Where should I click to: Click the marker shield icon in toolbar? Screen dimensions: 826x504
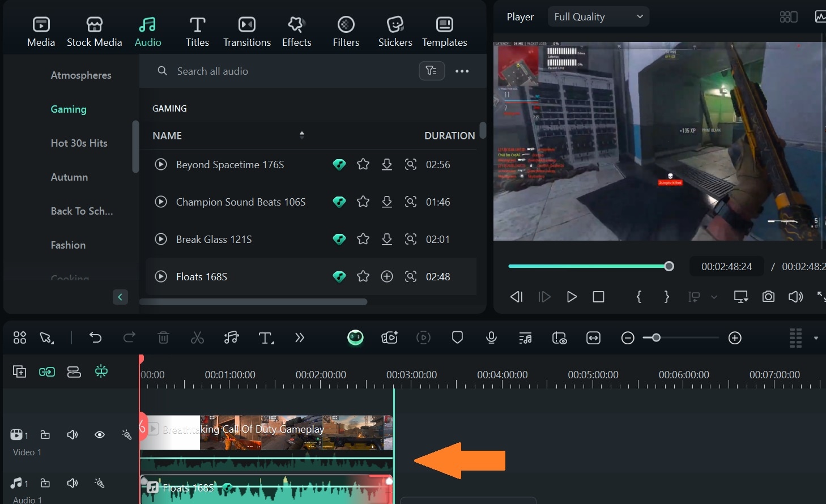tap(457, 338)
